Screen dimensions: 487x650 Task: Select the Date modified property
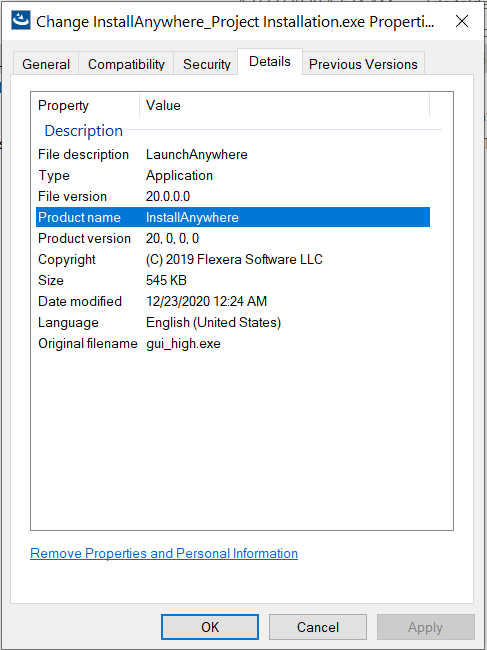80,301
